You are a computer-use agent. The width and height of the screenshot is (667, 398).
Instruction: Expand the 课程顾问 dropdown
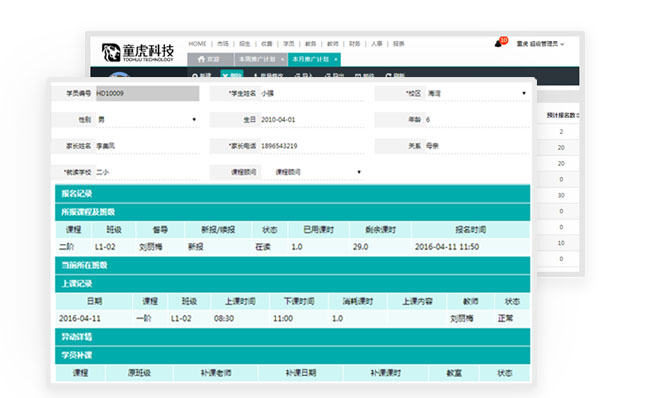313,172
